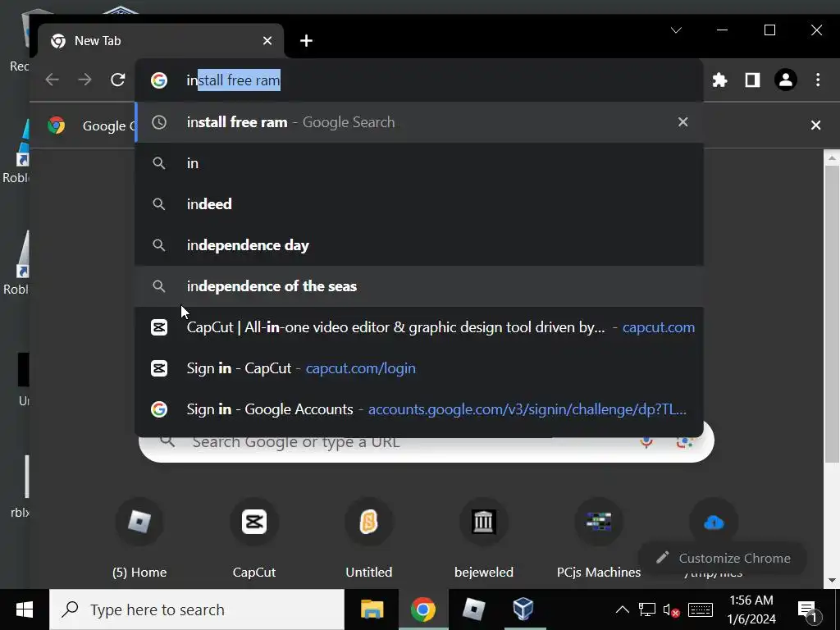Open the VirtualBox cube taskbar icon

pyautogui.click(x=523, y=609)
